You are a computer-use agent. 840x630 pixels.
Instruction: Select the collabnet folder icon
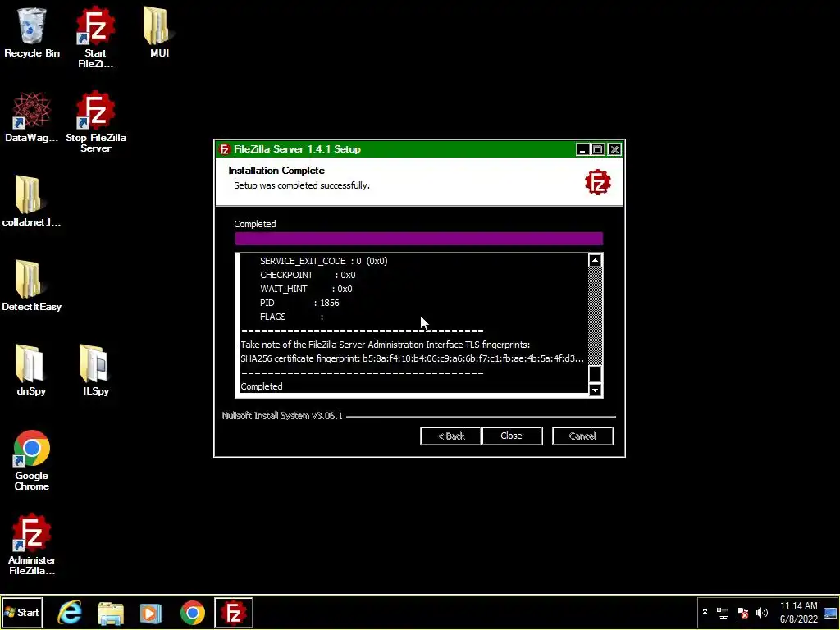[x=32, y=201]
